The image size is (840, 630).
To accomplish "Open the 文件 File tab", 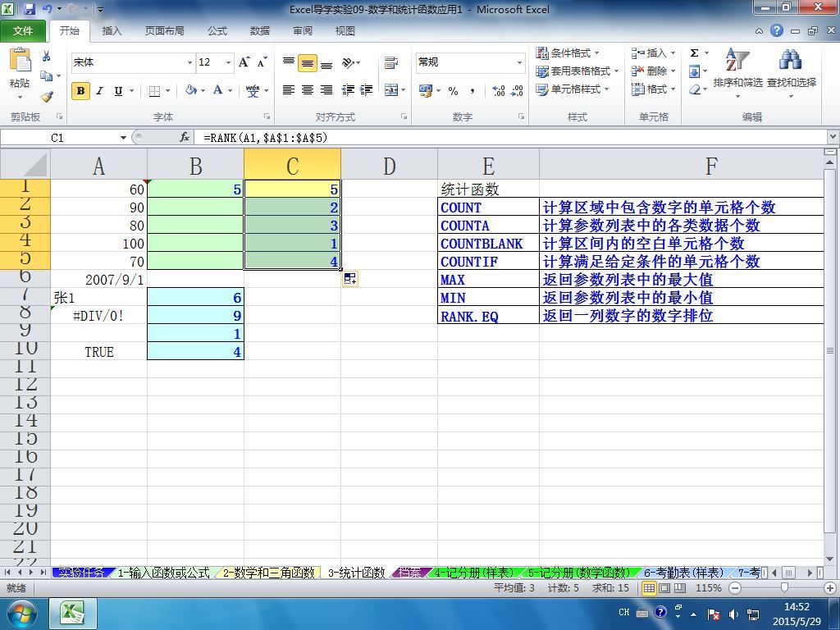I will 23,30.
